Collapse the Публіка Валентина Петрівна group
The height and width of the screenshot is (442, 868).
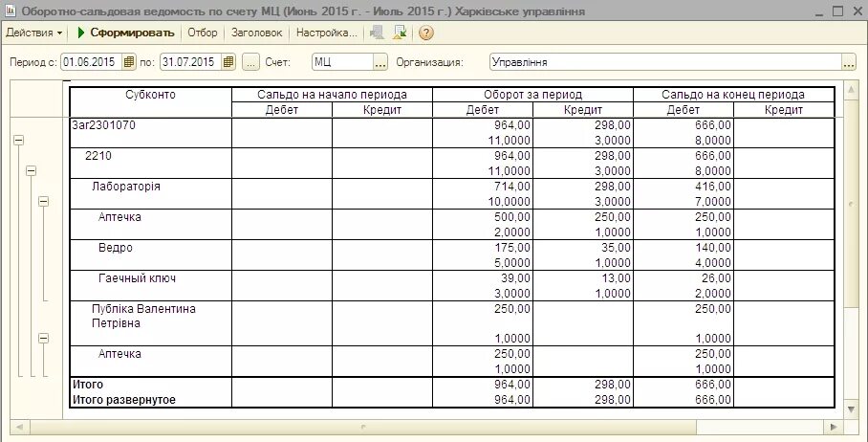pos(43,338)
